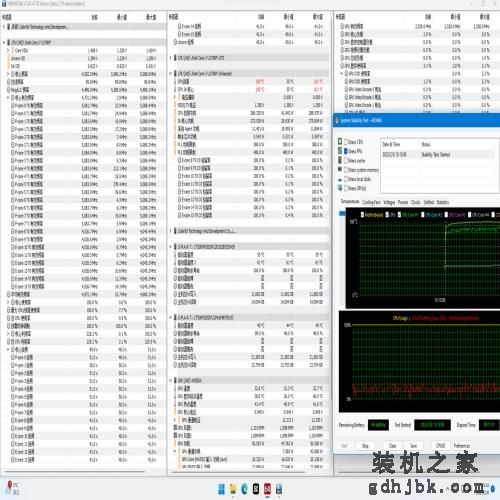Collapse the Enhanced CPU section in middle panel
Image resolution: width=500 pixels, height=500 pixels.
pos(171,74)
